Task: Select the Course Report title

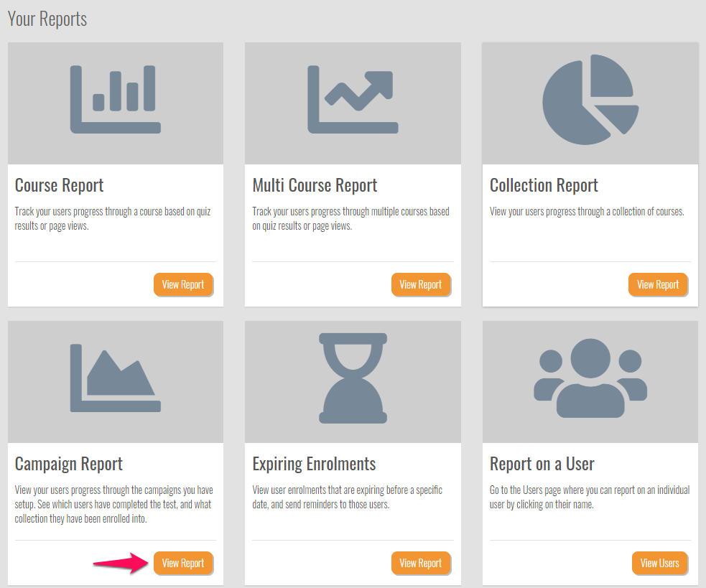Action: tap(60, 185)
